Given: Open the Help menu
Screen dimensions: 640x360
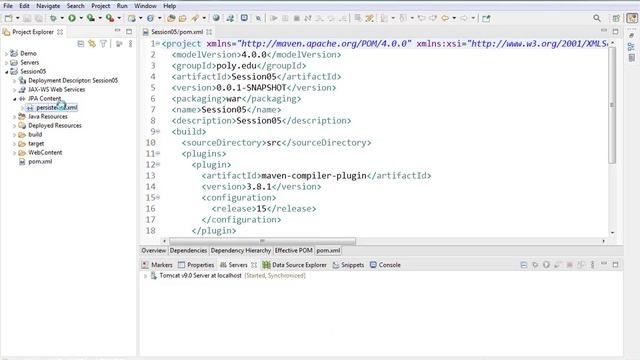Looking at the screenshot, I should [169, 6].
